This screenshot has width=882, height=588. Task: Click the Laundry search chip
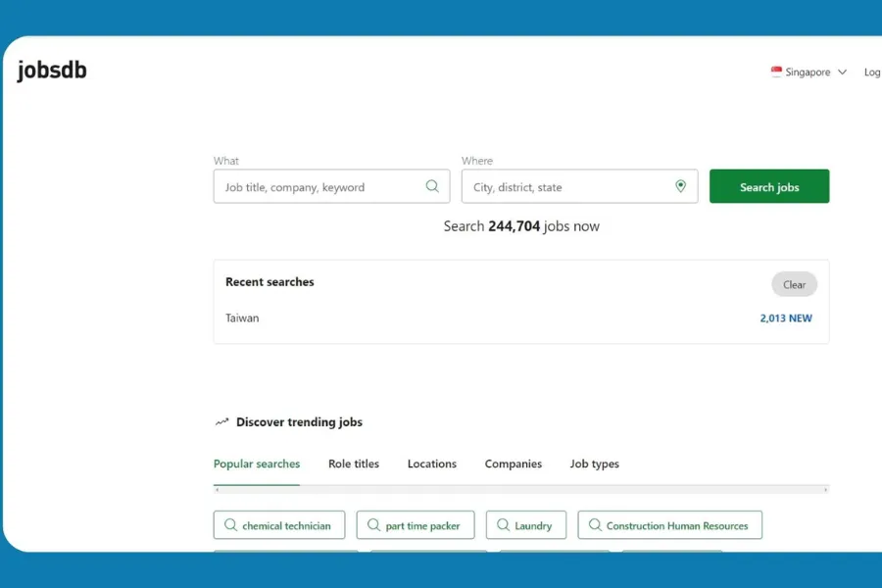pyautogui.click(x=526, y=525)
